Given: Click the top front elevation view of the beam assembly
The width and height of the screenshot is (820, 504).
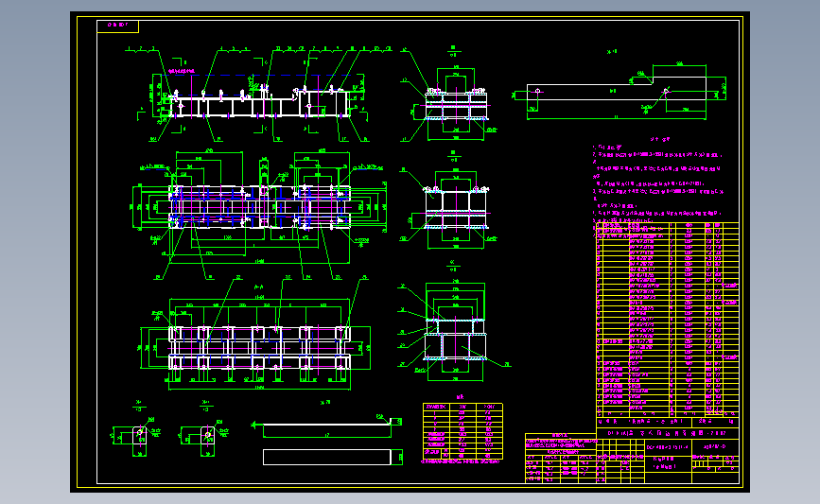Looking at the screenshot, I should coord(259,103).
